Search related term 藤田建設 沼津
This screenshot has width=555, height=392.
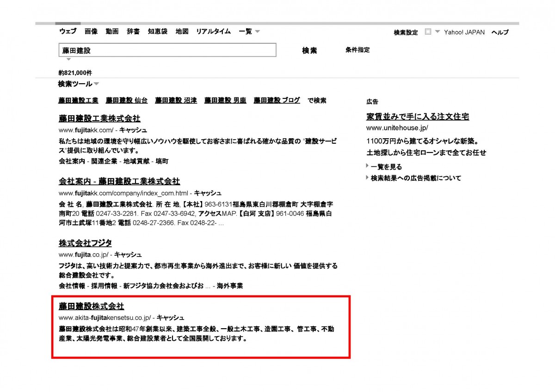(176, 100)
